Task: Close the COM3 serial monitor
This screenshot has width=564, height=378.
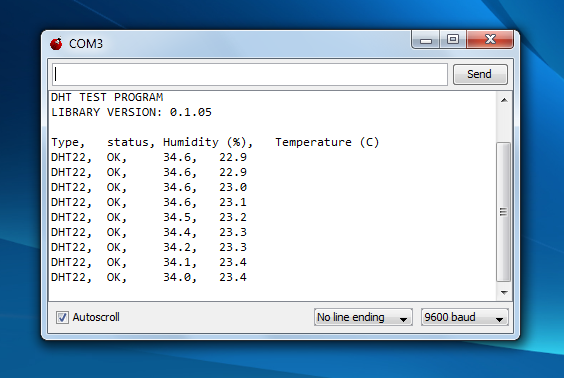Action: click(490, 39)
